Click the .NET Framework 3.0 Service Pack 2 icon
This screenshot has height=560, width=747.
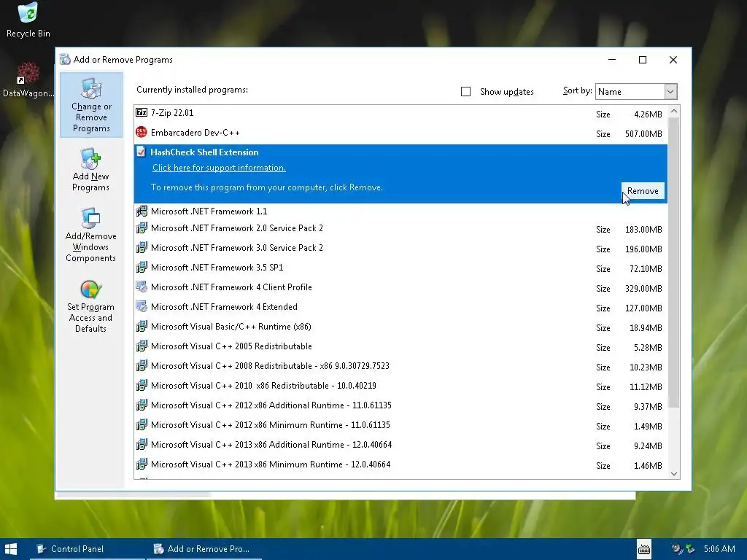point(142,248)
